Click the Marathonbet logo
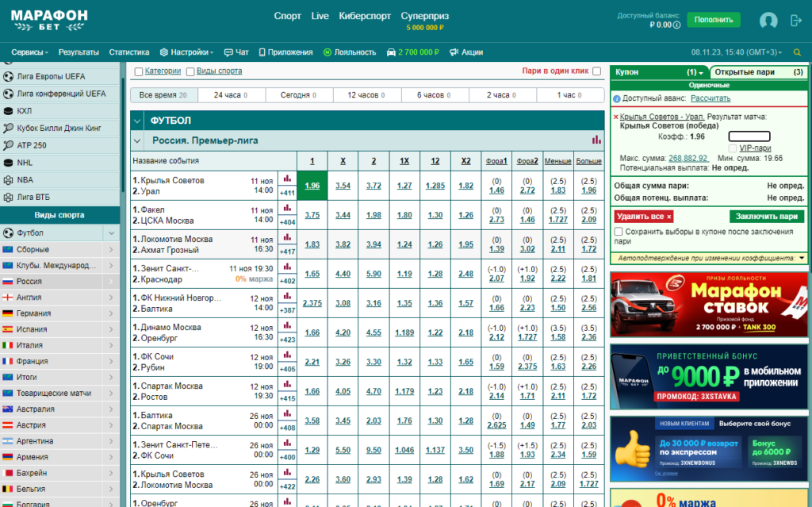 click(x=49, y=20)
